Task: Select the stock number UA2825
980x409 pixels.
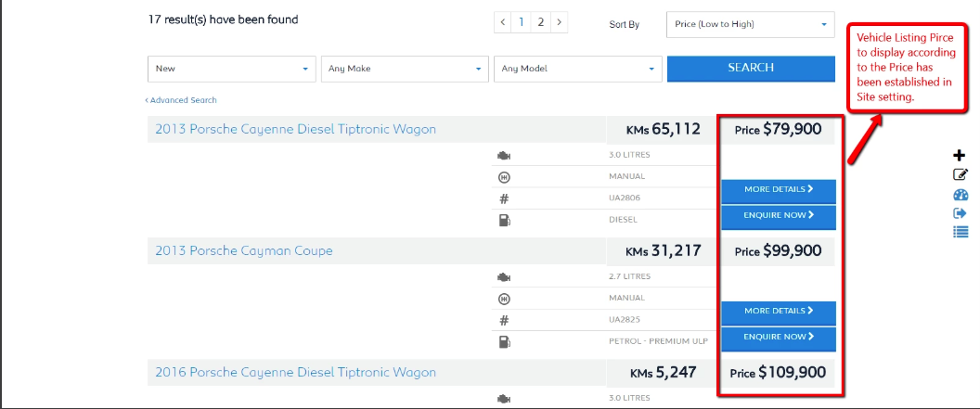Action: (625, 320)
